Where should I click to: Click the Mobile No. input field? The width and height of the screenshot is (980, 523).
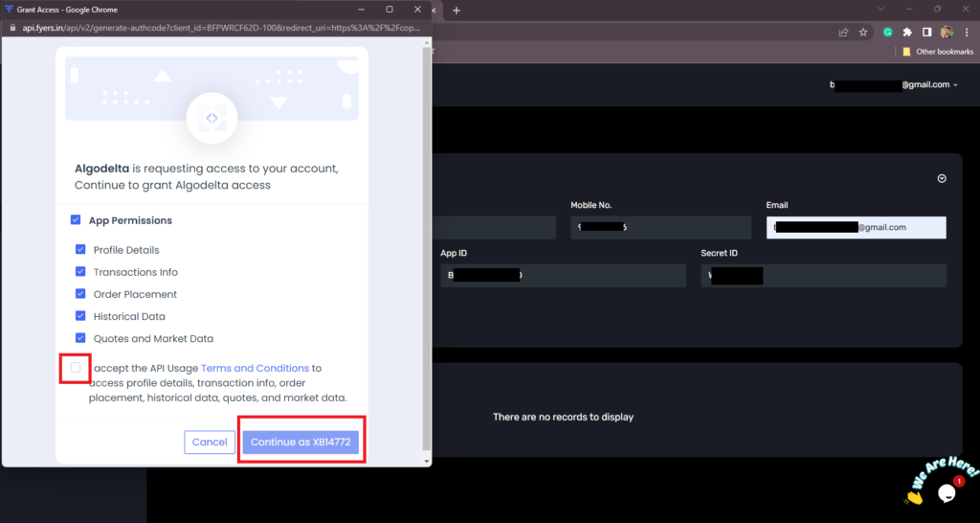point(660,228)
